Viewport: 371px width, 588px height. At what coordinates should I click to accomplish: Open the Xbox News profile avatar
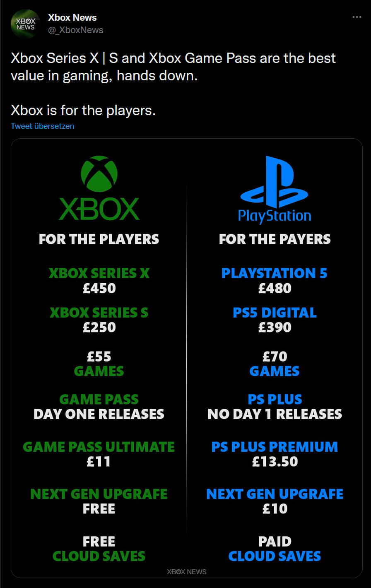point(25,24)
